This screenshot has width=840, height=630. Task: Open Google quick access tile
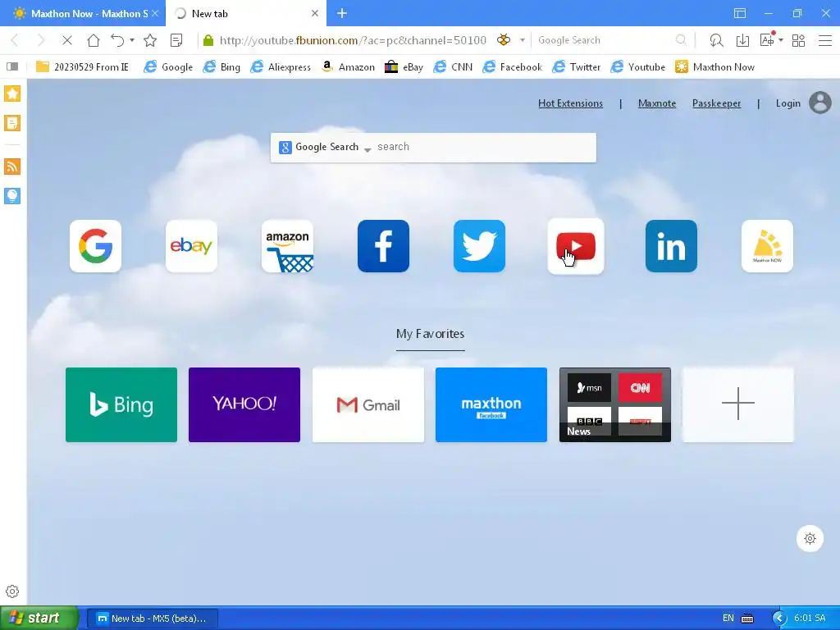click(95, 246)
